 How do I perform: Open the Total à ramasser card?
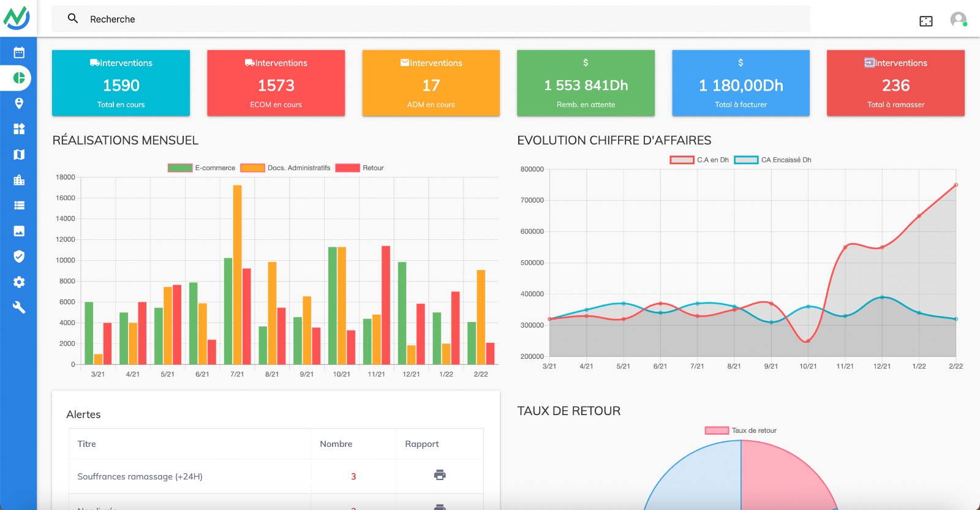click(895, 83)
